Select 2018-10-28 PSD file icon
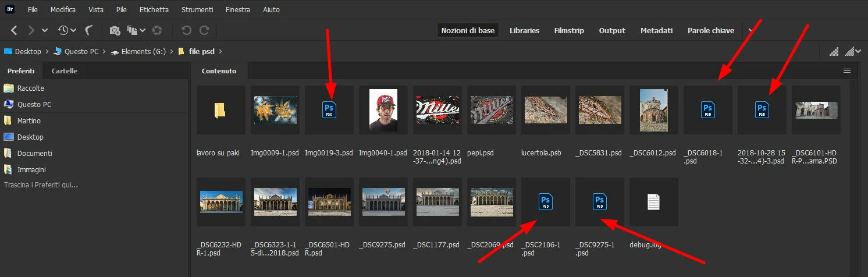The height and width of the screenshot is (277, 868). [762, 110]
